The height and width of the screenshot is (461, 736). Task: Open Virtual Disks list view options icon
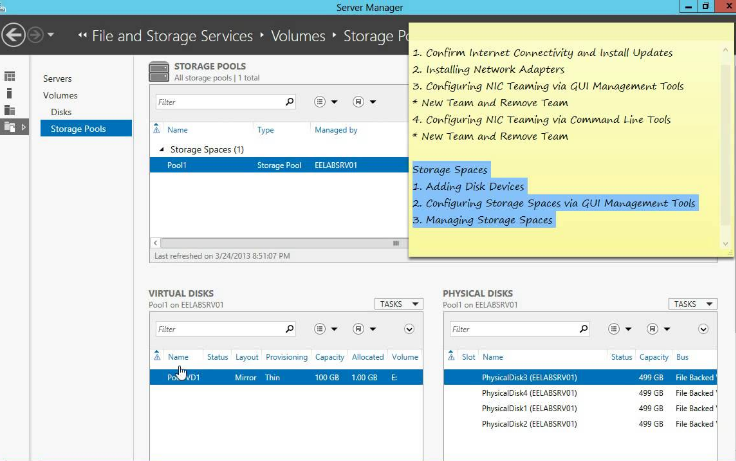click(x=320, y=329)
